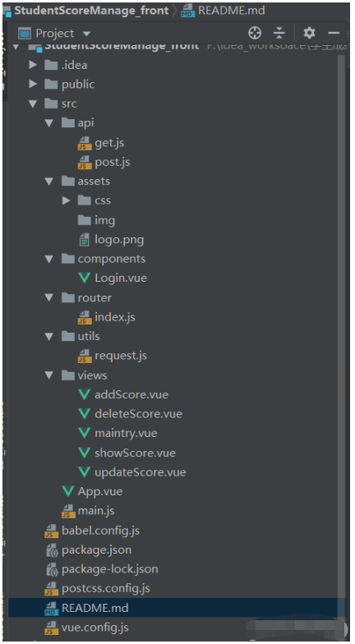Click the updateScore.vue Vue icon
The image size is (355, 644).
pos(84,472)
